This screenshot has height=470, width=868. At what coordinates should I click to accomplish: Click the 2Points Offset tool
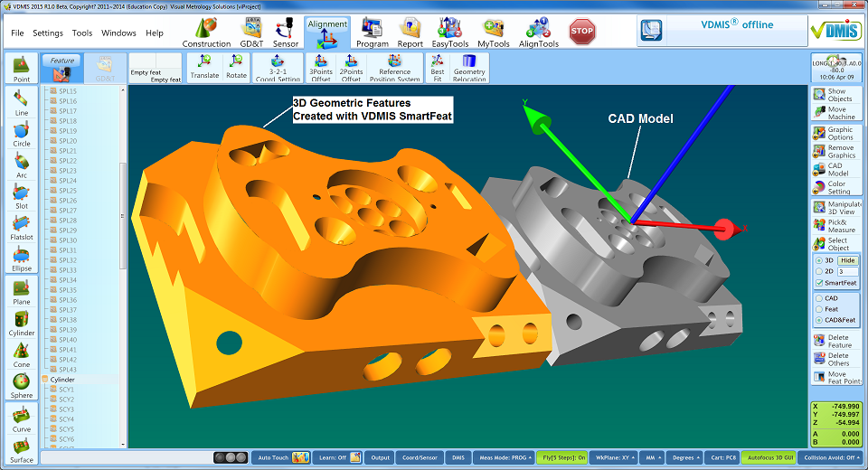351,68
